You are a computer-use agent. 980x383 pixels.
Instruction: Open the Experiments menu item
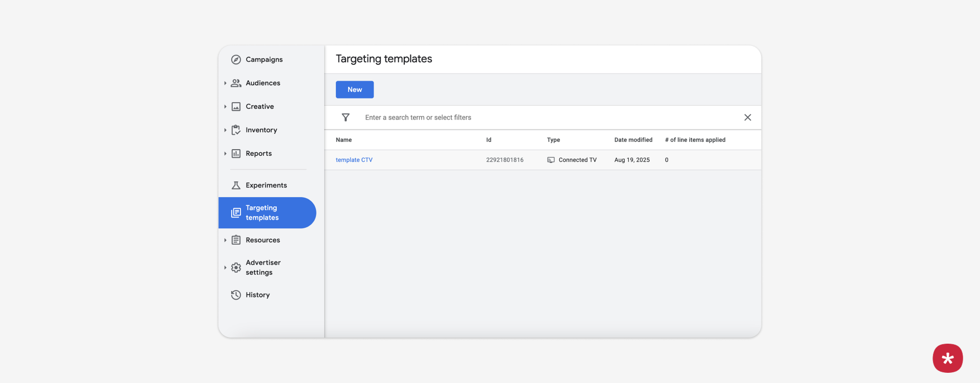[x=266, y=185]
